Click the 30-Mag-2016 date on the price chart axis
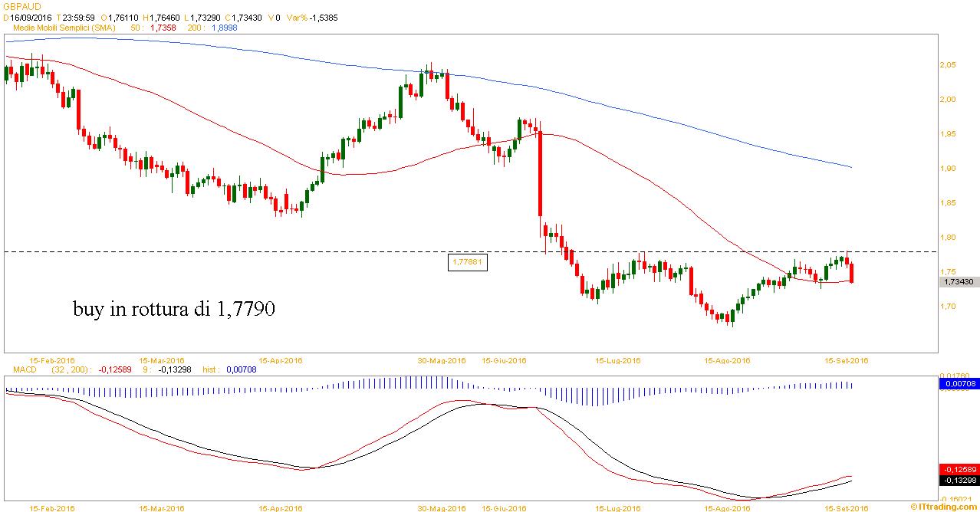980x512 pixels. [x=442, y=360]
